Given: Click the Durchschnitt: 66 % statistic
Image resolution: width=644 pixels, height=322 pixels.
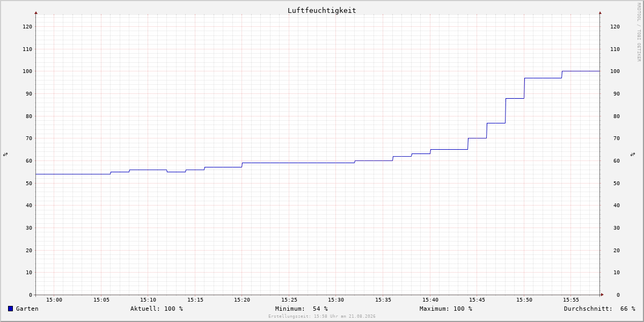Looking at the screenshot, I should [599, 309].
